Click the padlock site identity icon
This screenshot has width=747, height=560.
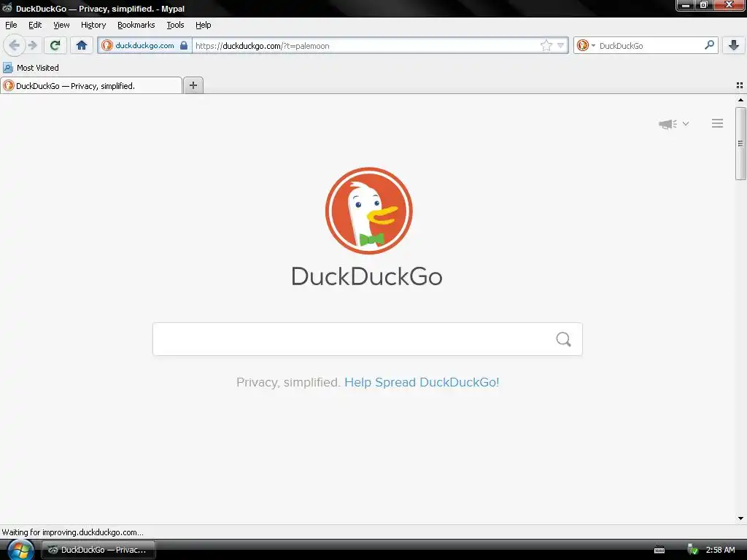pyautogui.click(x=184, y=45)
